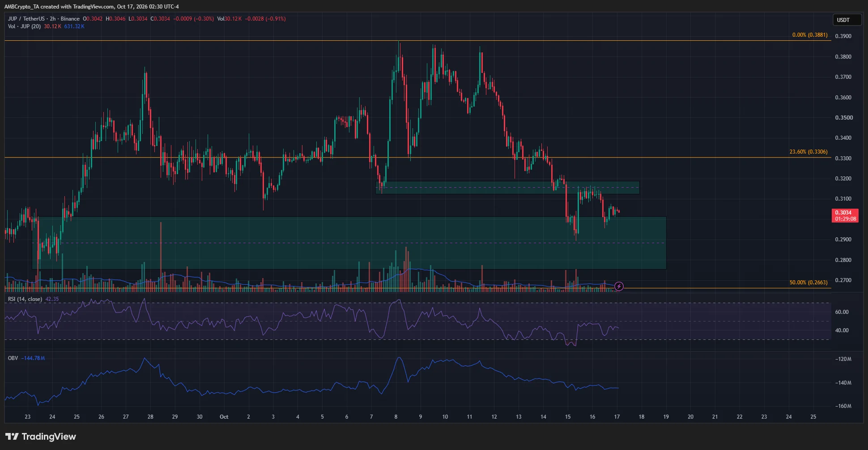This screenshot has height=450, width=868.
Task: Click the −140M label on OBV axis
Action: pyautogui.click(x=843, y=383)
